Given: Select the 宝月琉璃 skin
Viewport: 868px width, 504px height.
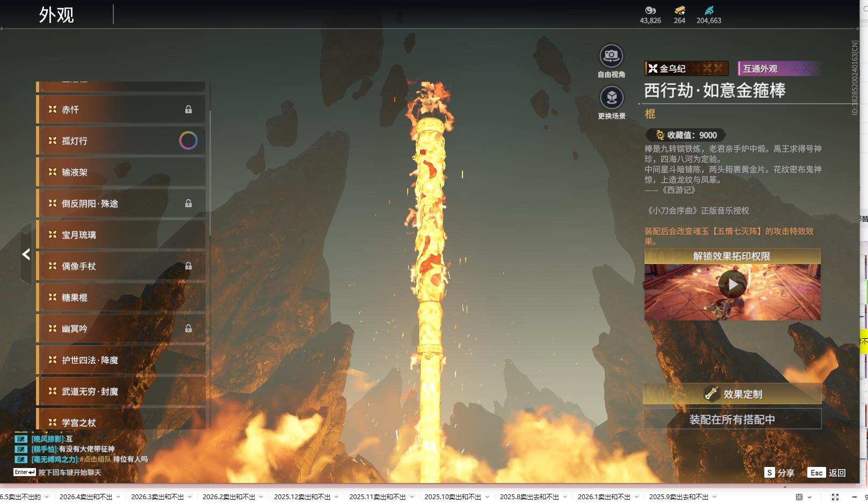Looking at the screenshot, I should click(x=121, y=235).
